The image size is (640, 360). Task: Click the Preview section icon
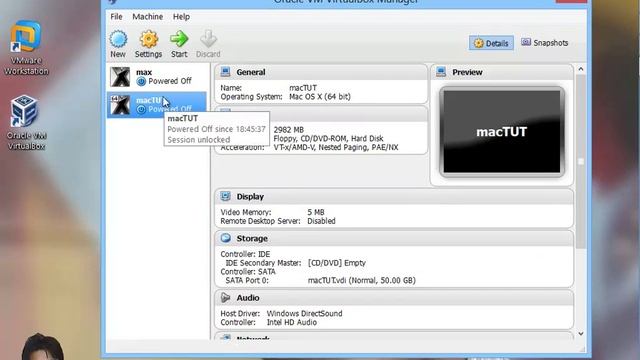coord(441,72)
